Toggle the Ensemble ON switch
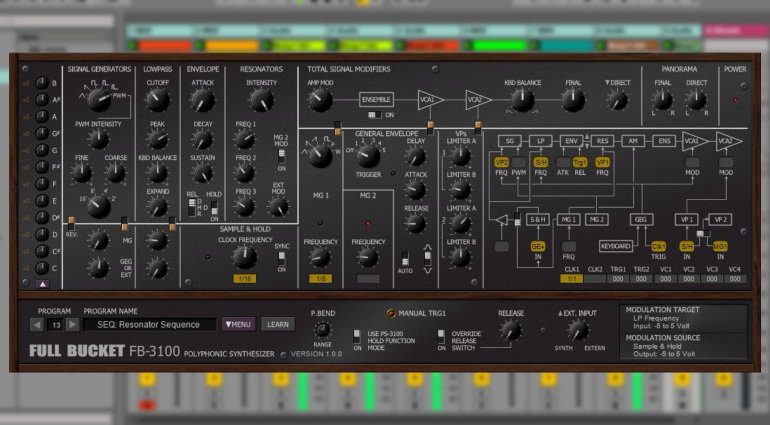This screenshot has width=770, height=425. [375, 115]
